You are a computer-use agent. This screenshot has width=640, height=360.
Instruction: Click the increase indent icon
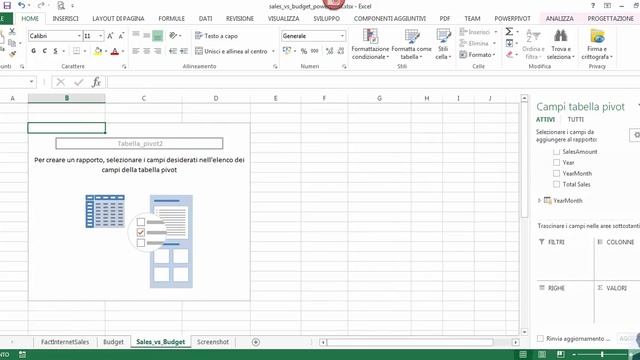(184, 51)
